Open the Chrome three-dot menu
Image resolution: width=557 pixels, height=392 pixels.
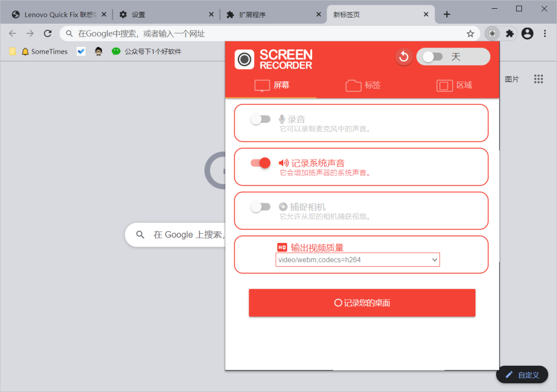545,34
